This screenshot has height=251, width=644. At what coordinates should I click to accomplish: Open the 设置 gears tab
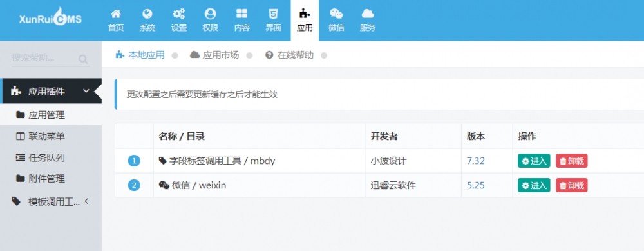pyautogui.click(x=178, y=21)
